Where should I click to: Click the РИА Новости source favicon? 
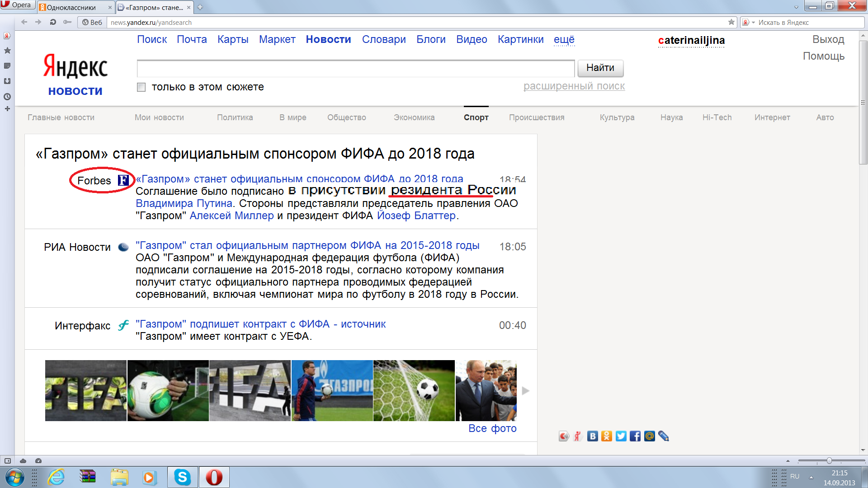tap(123, 247)
